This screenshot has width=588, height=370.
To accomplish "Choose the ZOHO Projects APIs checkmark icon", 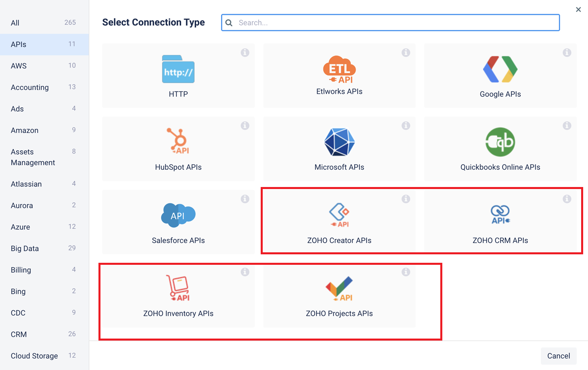I will click(x=339, y=289).
